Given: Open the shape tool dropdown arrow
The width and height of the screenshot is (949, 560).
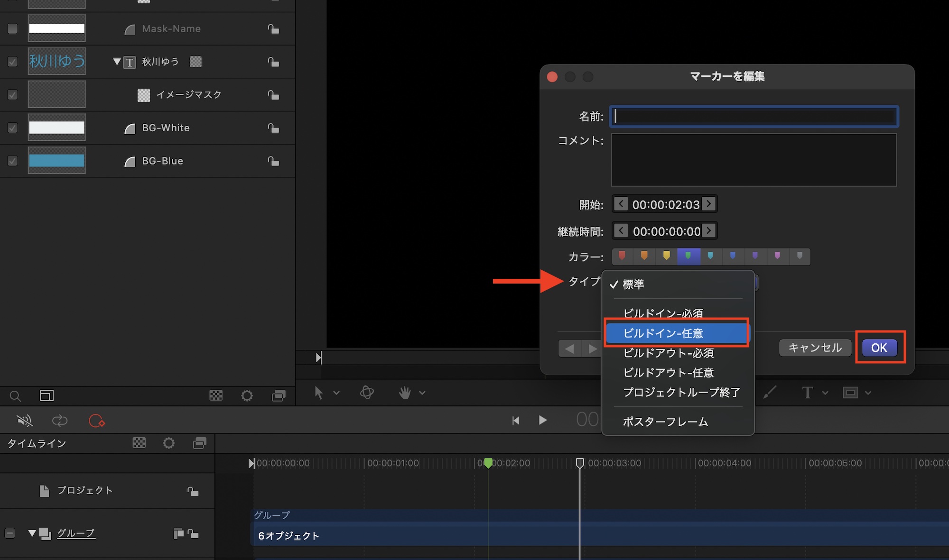Looking at the screenshot, I should 868,393.
